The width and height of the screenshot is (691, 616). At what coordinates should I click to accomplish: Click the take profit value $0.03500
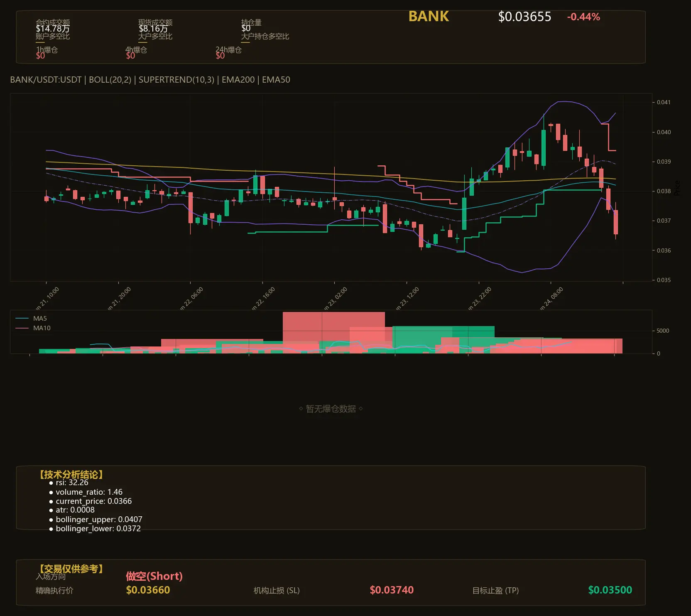[x=610, y=590]
